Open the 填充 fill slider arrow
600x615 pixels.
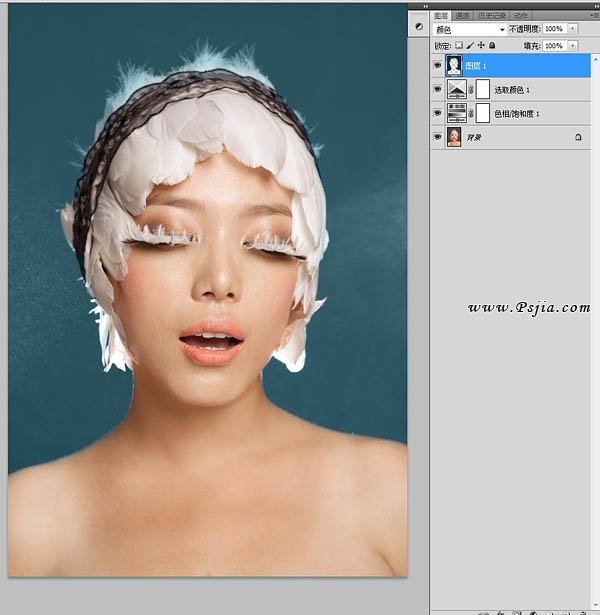pyautogui.click(x=573, y=46)
